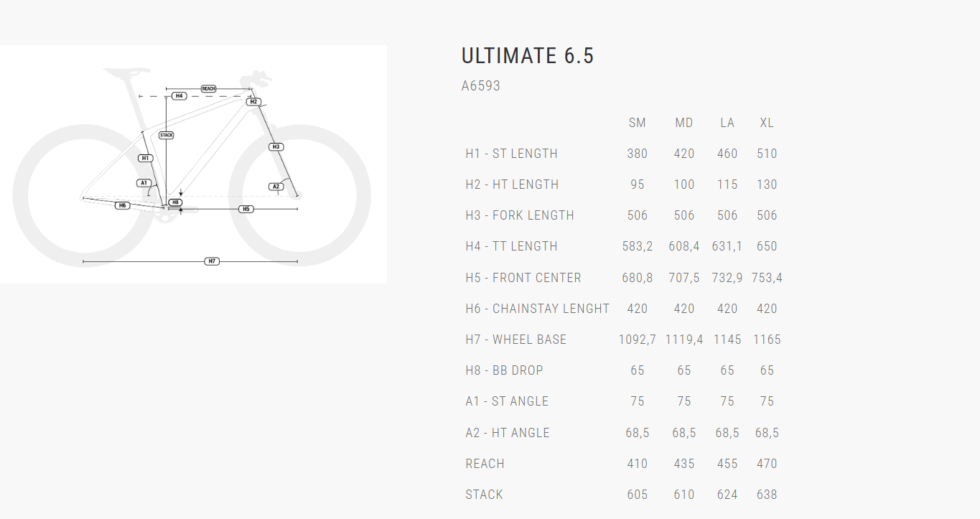Click the MD size column header
This screenshot has width=980, height=519.
(684, 123)
